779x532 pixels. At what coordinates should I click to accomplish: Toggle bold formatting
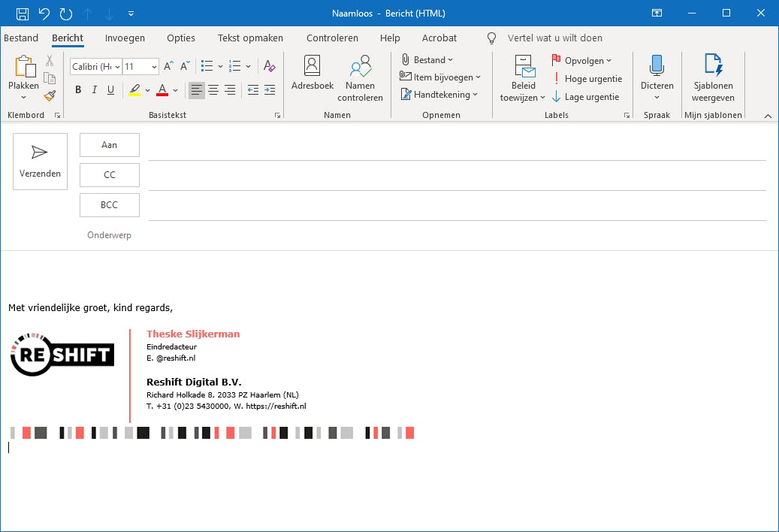[x=78, y=90]
